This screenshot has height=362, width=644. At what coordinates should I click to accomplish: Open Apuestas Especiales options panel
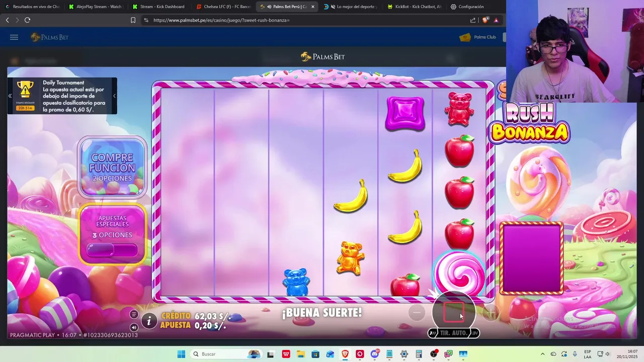112,234
